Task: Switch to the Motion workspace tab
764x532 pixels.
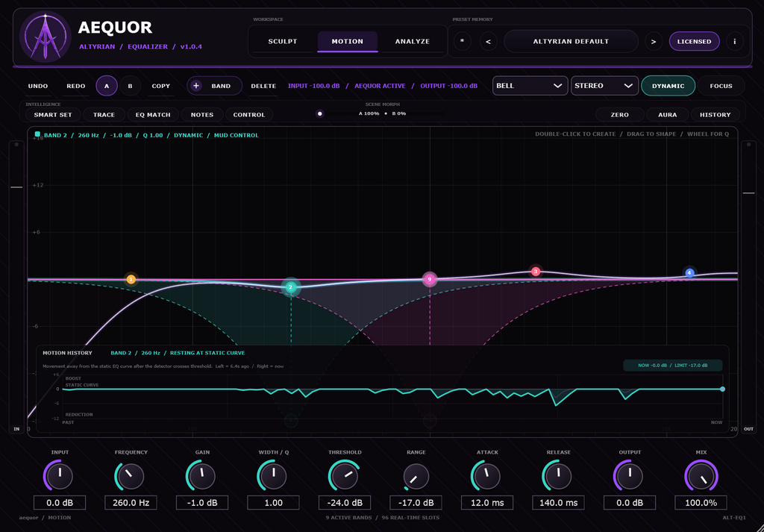Action: click(x=348, y=41)
